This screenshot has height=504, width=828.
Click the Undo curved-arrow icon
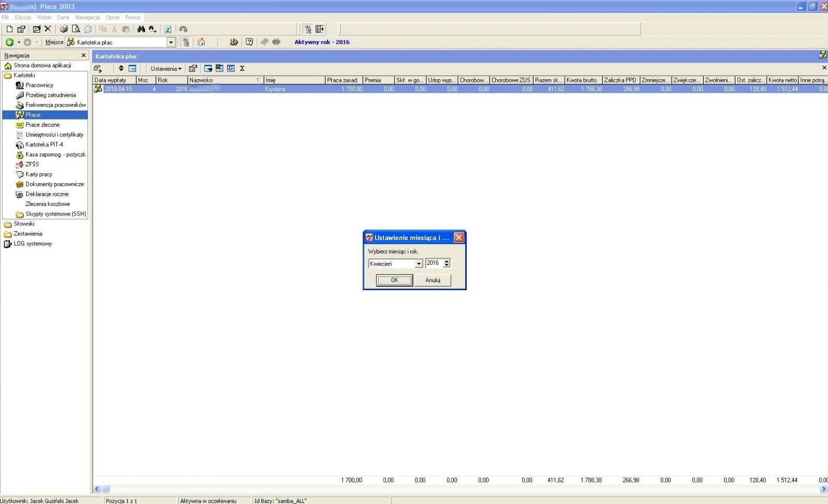click(183, 29)
